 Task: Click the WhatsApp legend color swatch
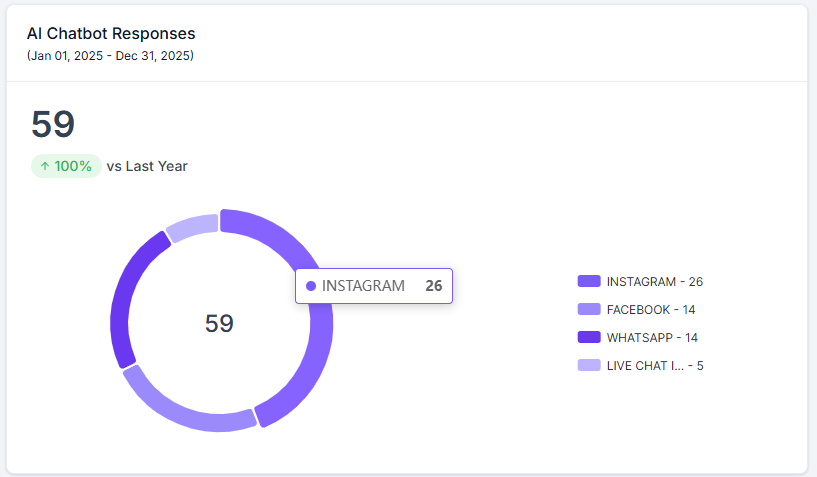pyautogui.click(x=589, y=338)
